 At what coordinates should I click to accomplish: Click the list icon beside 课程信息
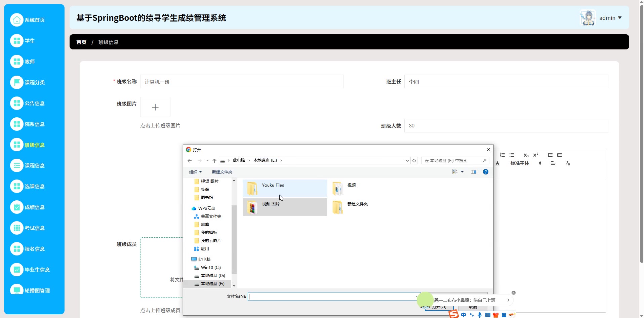[x=17, y=165]
